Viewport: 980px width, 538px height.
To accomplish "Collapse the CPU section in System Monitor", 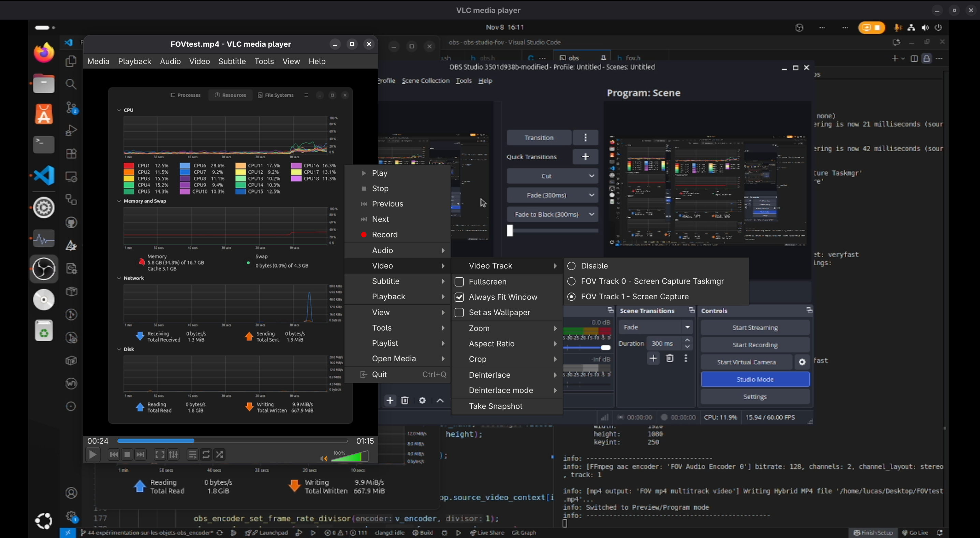I will pos(119,110).
